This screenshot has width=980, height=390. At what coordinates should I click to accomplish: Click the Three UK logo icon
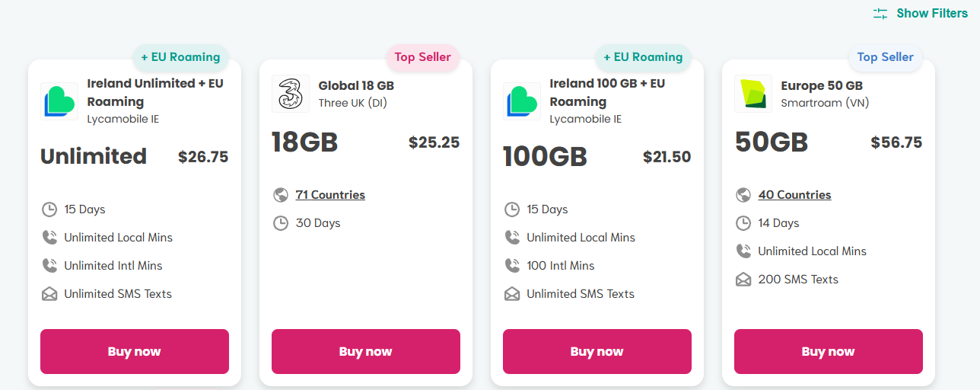point(291,94)
